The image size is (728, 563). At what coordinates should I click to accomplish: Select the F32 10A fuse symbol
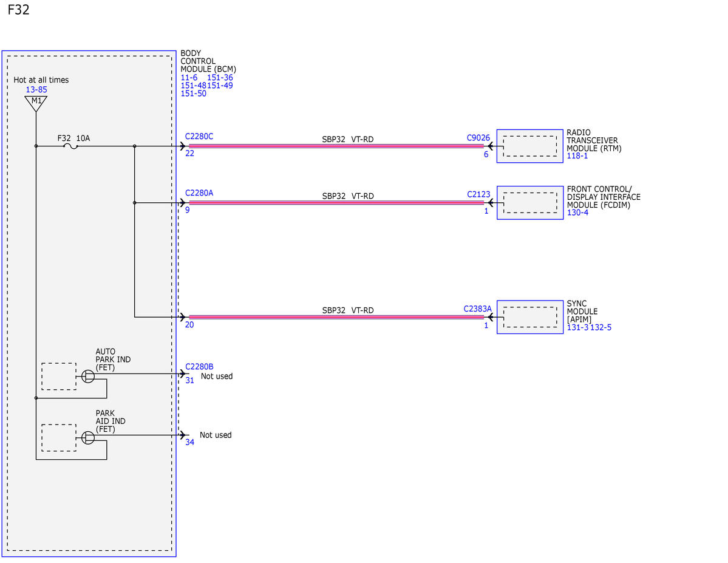click(x=70, y=146)
